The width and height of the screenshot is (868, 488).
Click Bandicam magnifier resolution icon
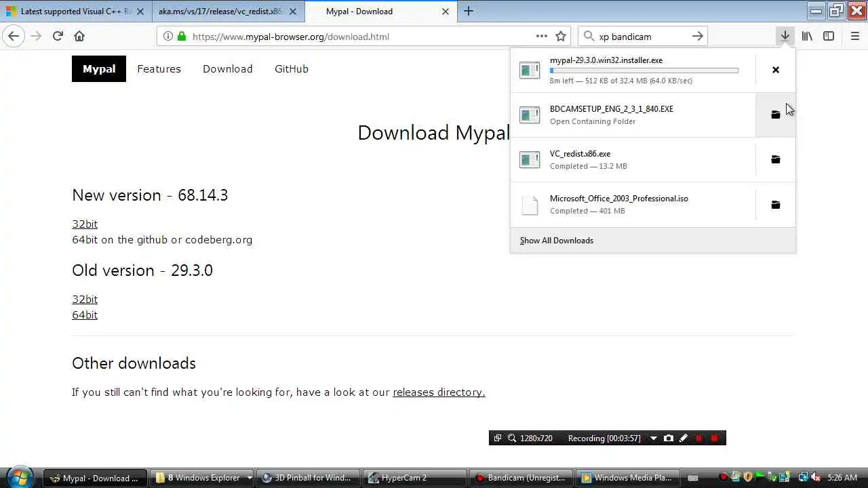[x=512, y=438]
